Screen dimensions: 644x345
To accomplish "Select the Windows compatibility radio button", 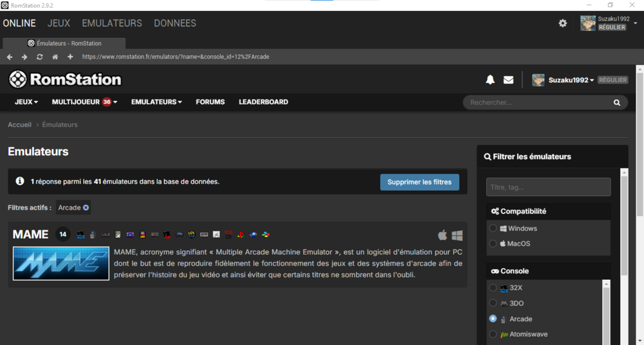I will click(493, 228).
